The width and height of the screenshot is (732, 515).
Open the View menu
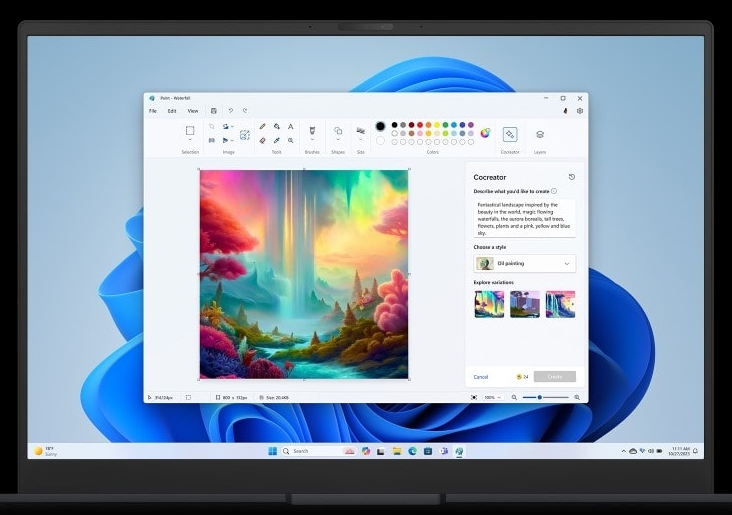192,111
